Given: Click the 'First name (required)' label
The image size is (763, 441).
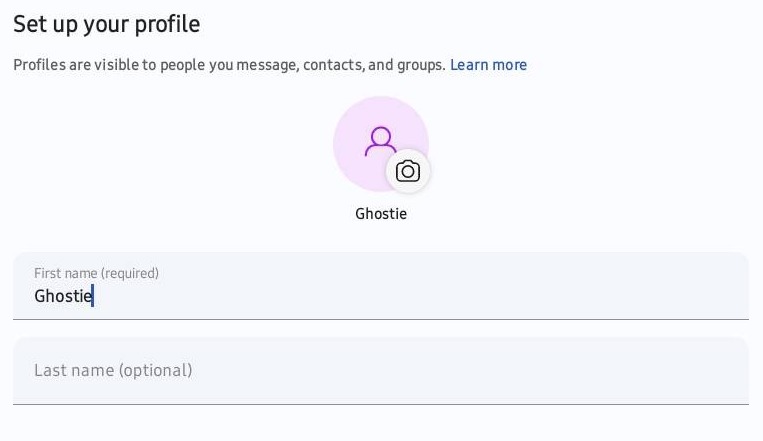Looking at the screenshot, I should (96, 273).
